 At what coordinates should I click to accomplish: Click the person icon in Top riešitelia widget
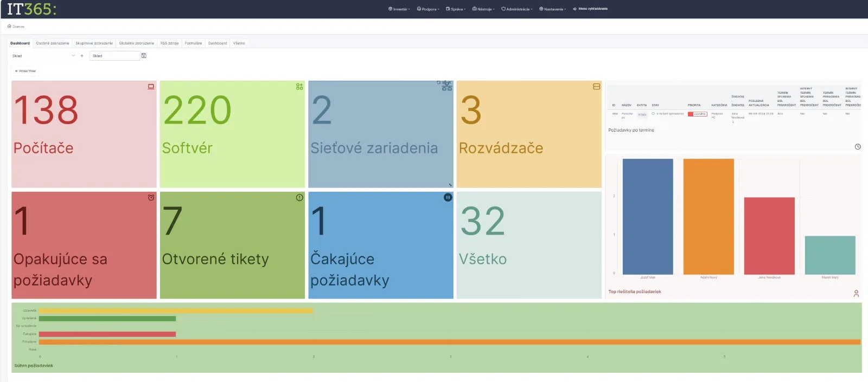point(856,293)
